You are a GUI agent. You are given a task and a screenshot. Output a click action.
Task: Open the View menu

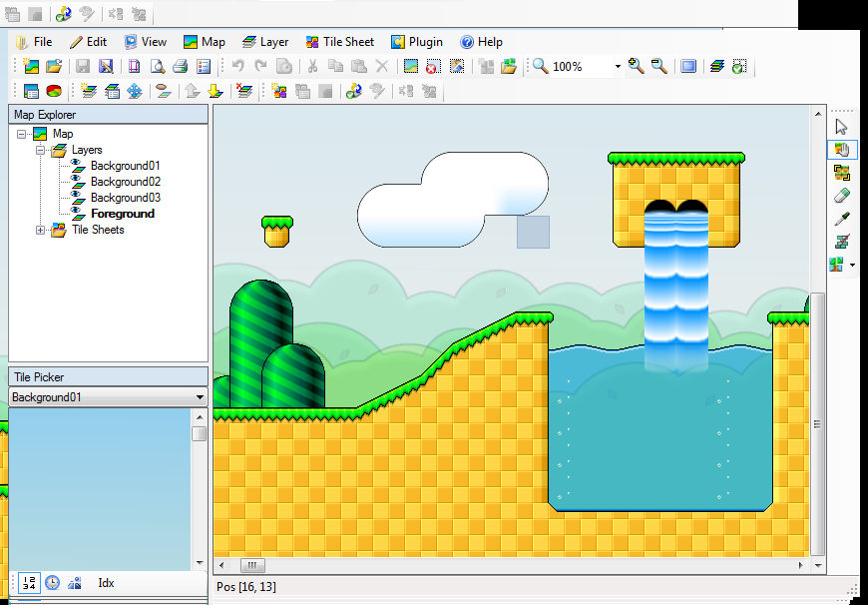point(145,42)
